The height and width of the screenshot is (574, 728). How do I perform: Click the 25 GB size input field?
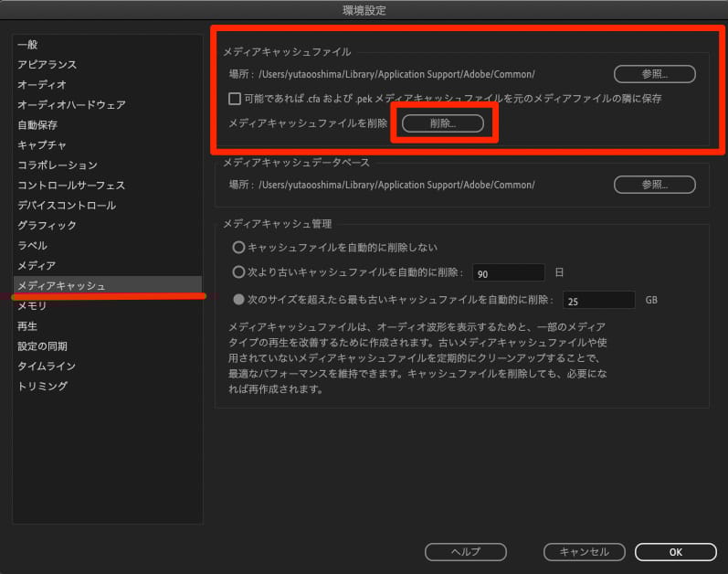click(599, 301)
